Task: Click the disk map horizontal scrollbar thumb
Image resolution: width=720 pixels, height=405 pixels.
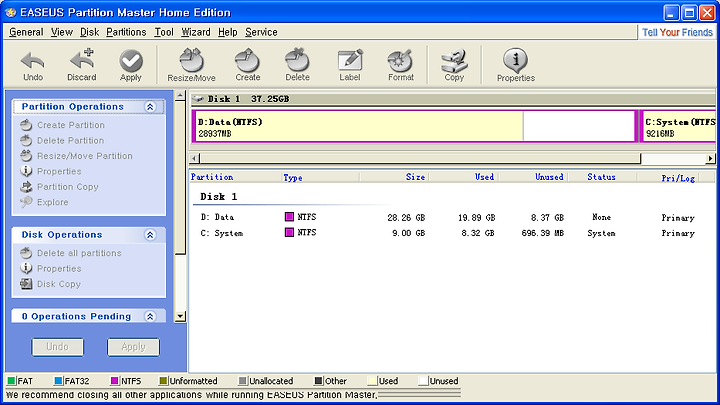Action: (x=420, y=158)
